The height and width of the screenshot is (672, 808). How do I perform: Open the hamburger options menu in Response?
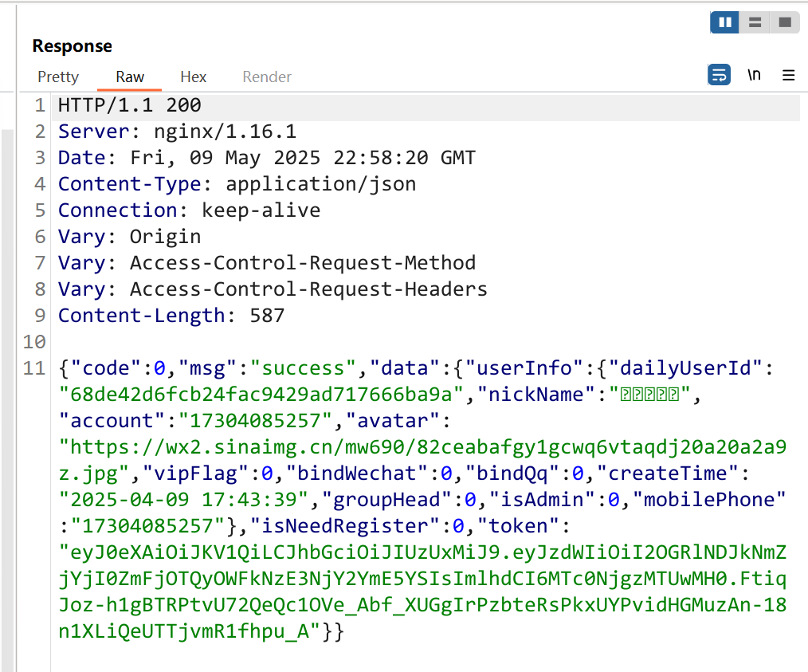(789, 76)
